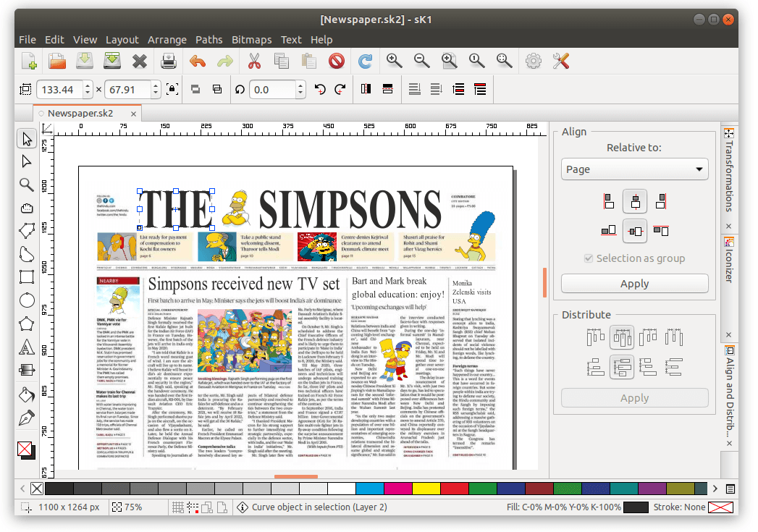Create a new document with the New icon

(30, 62)
